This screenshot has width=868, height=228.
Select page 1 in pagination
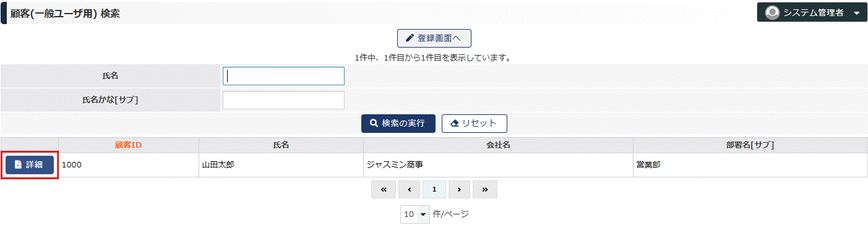pyautogui.click(x=434, y=190)
